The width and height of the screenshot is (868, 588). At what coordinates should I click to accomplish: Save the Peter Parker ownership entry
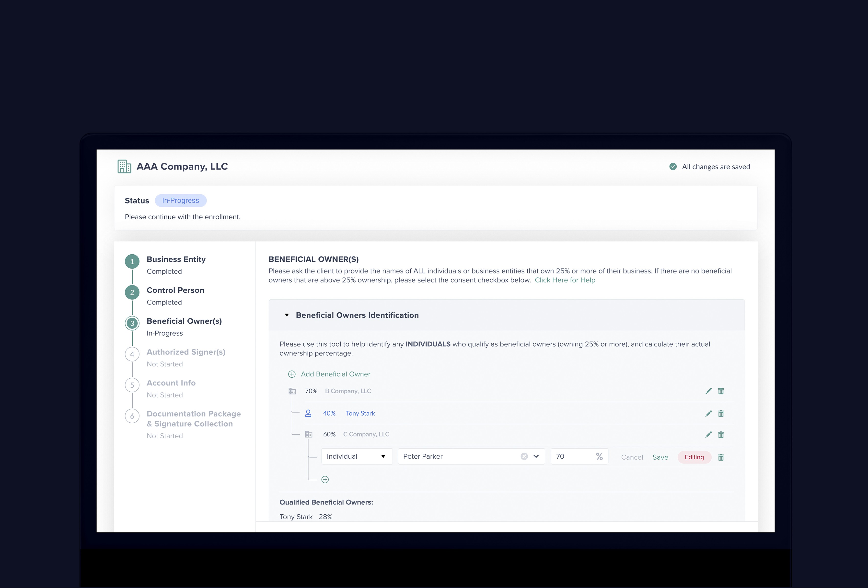660,457
